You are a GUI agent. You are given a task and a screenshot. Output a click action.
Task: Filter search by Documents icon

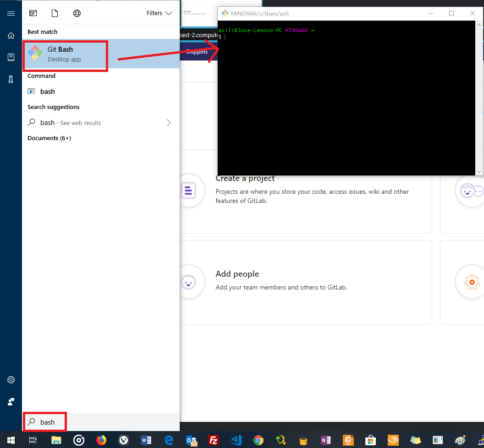pos(55,13)
